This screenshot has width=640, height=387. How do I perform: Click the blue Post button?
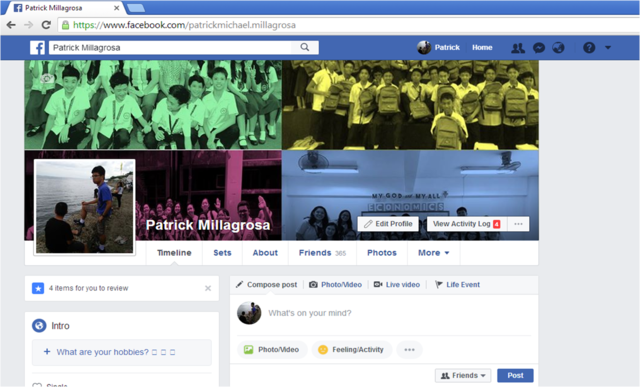(515, 376)
